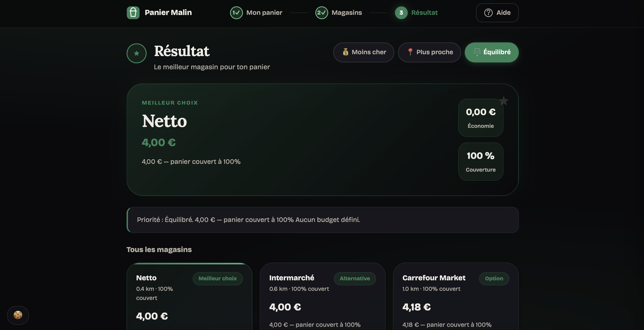Viewport: 644px width, 330px height.
Task: Click the star icon next to Résultat heading
Action: [137, 53]
